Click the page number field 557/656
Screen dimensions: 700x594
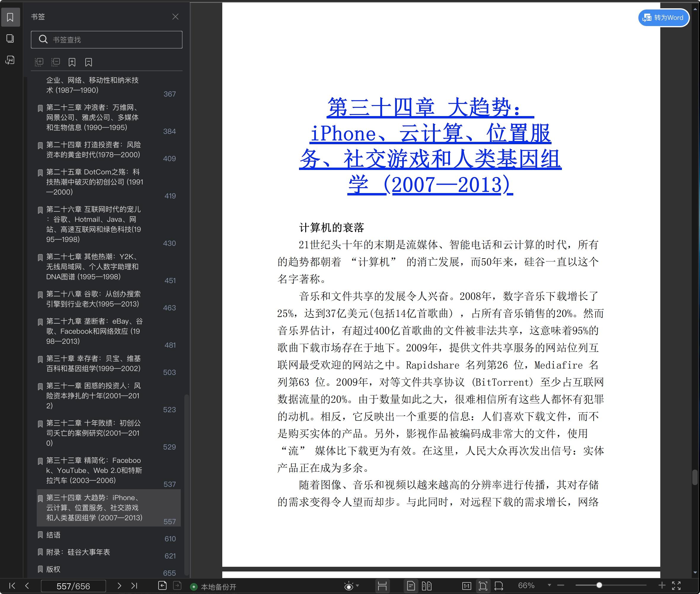click(73, 586)
